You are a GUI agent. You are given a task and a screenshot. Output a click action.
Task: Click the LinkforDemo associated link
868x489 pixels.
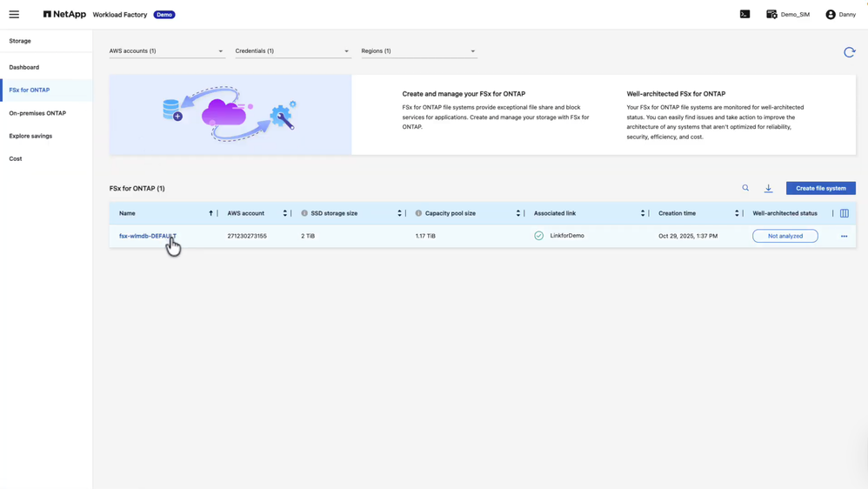point(567,236)
